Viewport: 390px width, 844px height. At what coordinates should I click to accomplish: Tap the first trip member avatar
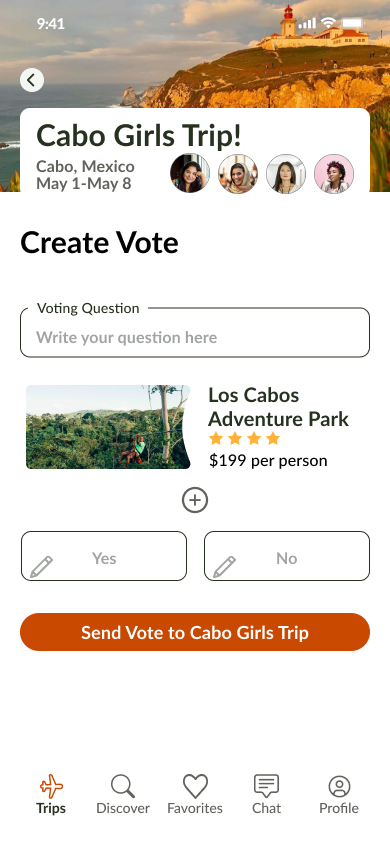coord(190,173)
